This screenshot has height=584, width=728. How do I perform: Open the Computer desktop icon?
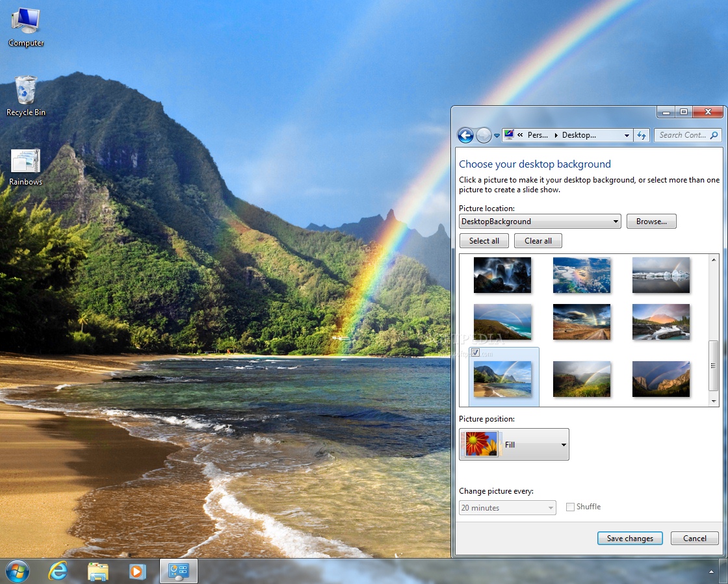[x=26, y=27]
